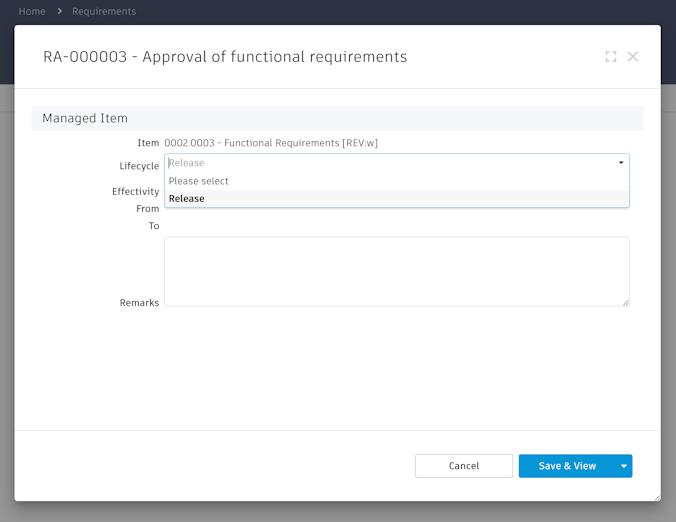Image resolution: width=676 pixels, height=522 pixels.
Task: Collapse the Lifecycle dropdown arrow
Action: 621,163
